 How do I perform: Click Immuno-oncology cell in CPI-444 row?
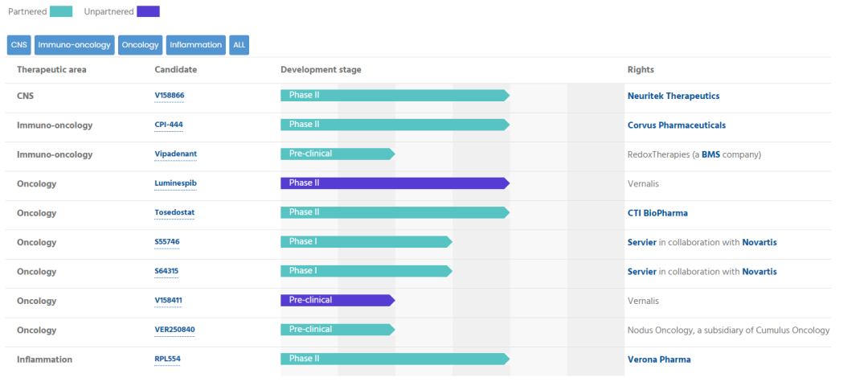click(55, 125)
